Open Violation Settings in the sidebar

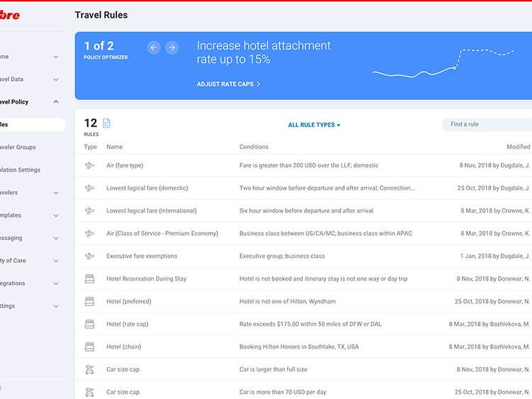(x=20, y=170)
